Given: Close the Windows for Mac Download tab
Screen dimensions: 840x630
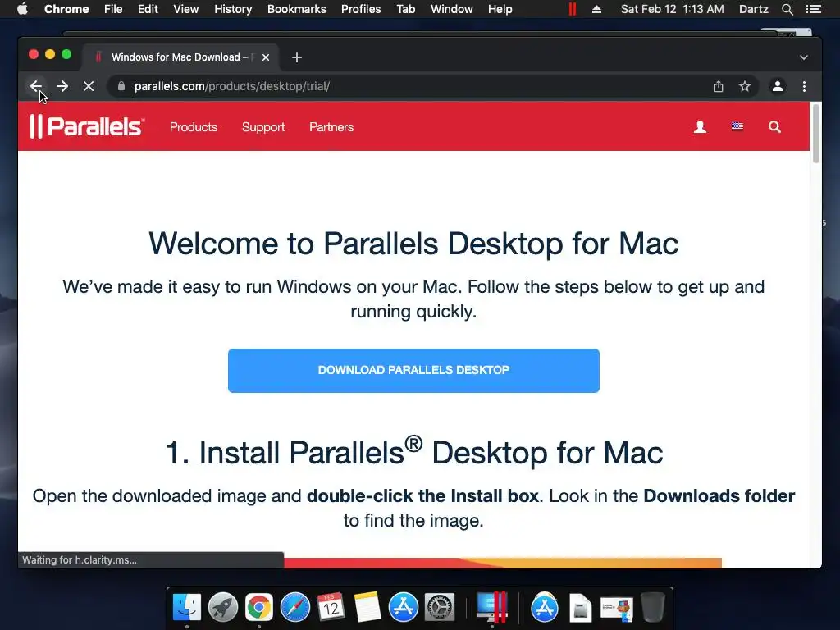Looking at the screenshot, I should [266, 57].
